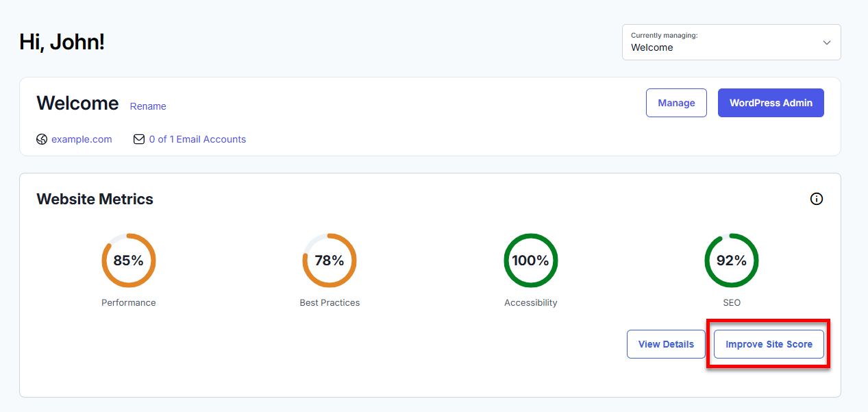Click the Manage button

(x=676, y=103)
